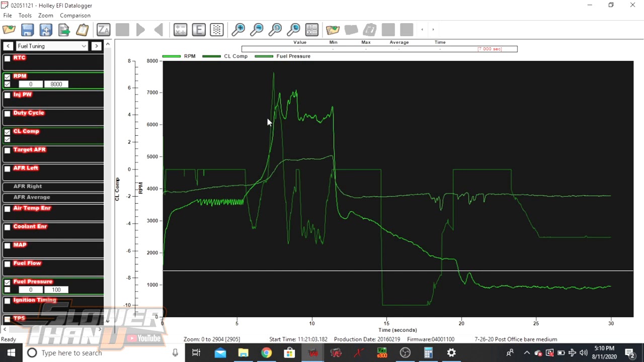
Task: Enable the Inj PW channel checkbox
Action: tap(7, 95)
